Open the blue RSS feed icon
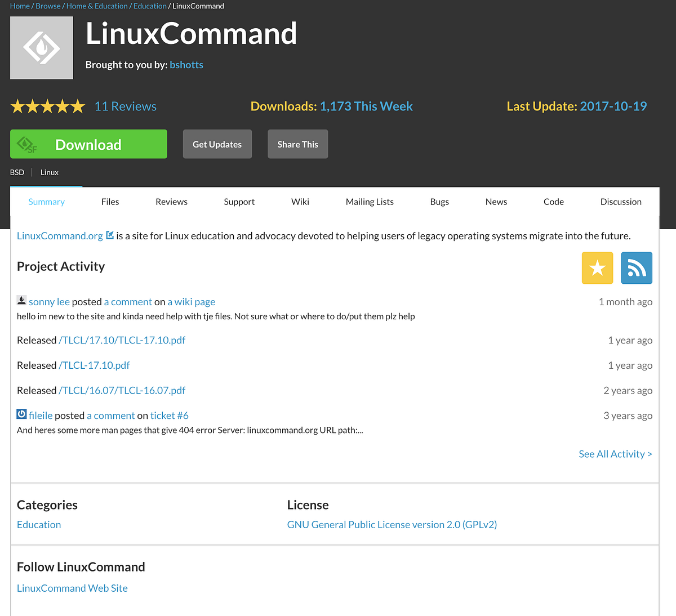Viewport: 676px width, 616px height. click(637, 268)
